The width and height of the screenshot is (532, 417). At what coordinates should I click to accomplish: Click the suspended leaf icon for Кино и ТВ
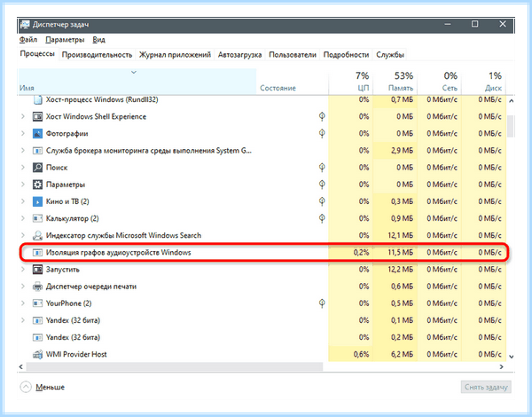coord(322,201)
